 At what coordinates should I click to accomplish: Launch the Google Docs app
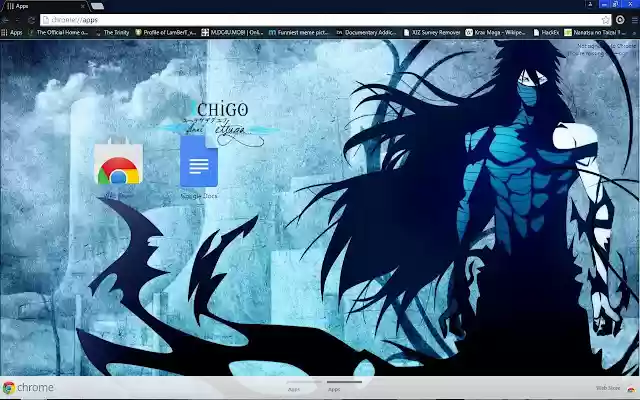pos(199,161)
